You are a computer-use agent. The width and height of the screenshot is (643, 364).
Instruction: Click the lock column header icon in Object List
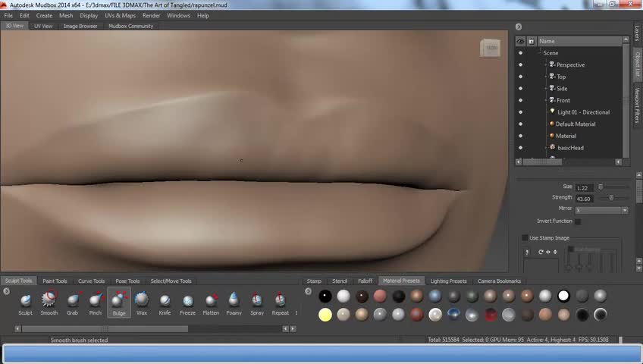[x=531, y=42]
